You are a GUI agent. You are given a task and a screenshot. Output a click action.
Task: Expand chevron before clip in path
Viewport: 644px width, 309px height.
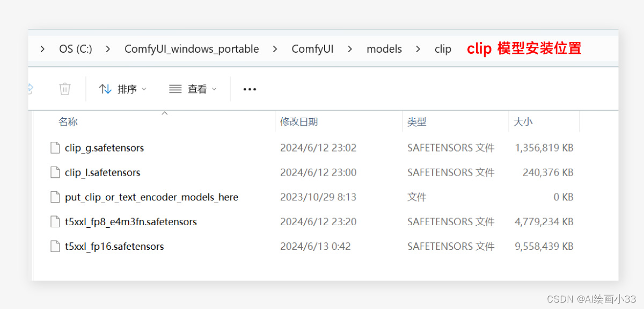coord(419,49)
